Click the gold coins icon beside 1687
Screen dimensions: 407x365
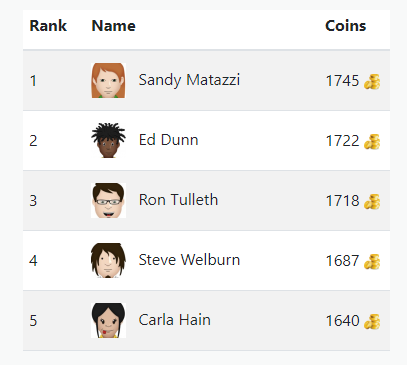coord(372,262)
